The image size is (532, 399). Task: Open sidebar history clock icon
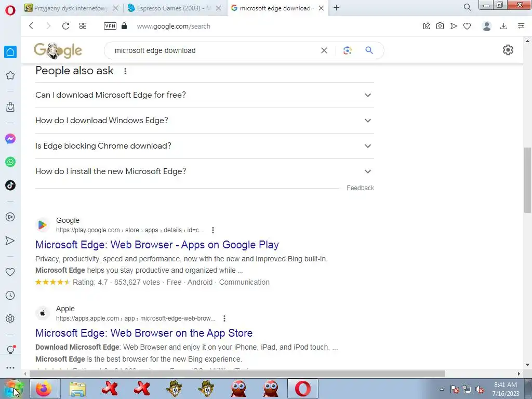click(10, 296)
